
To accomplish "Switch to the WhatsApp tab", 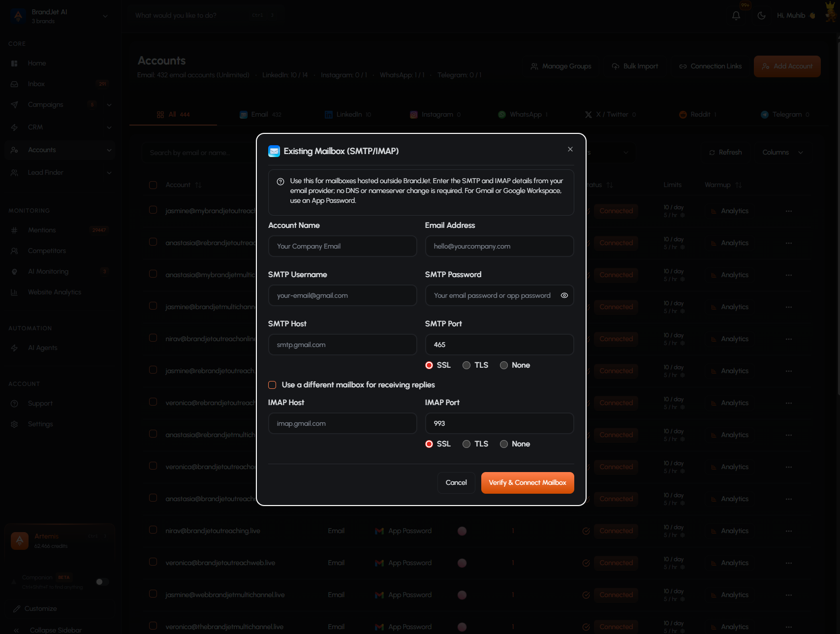I will 523,115.
